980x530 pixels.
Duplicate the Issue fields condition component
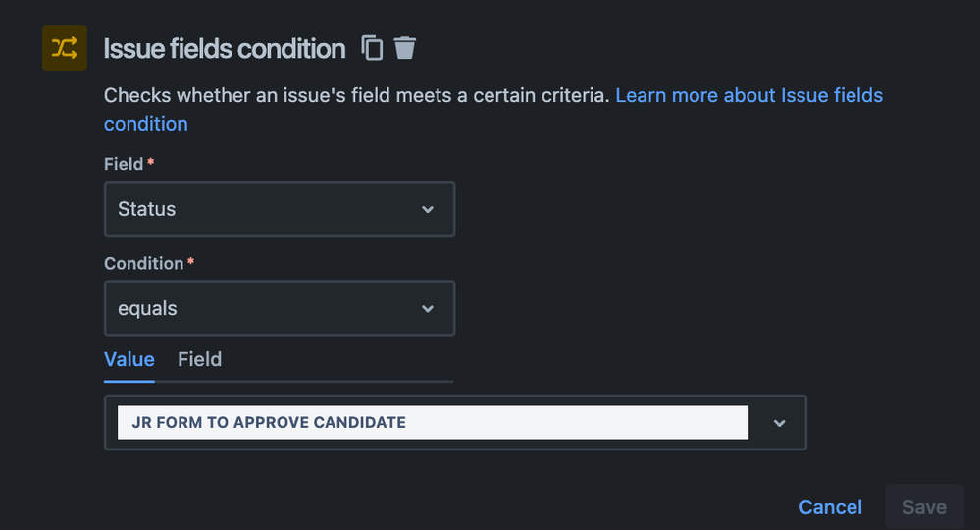click(372, 48)
